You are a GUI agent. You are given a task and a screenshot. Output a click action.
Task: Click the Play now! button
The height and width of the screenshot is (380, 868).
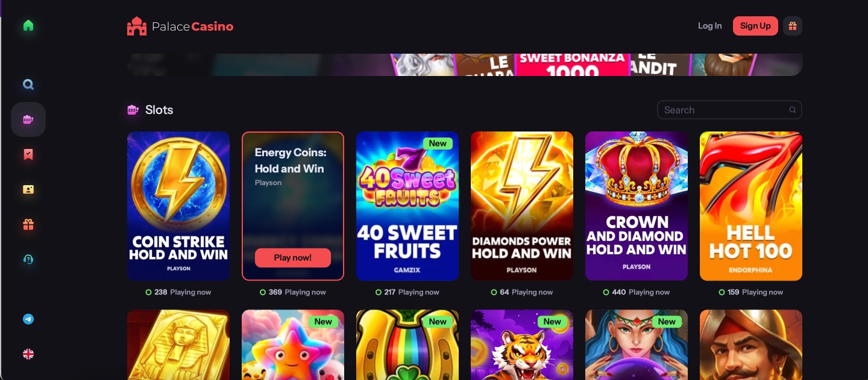(293, 258)
